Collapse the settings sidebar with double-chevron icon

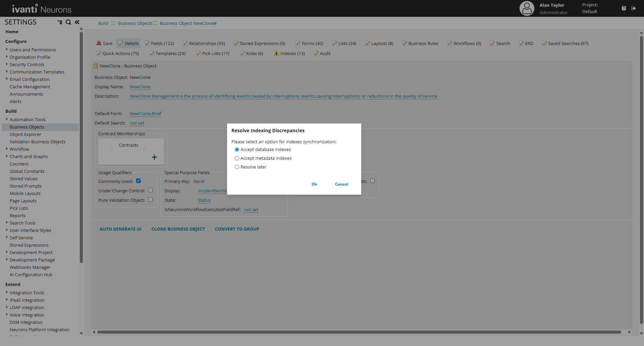(77, 22)
